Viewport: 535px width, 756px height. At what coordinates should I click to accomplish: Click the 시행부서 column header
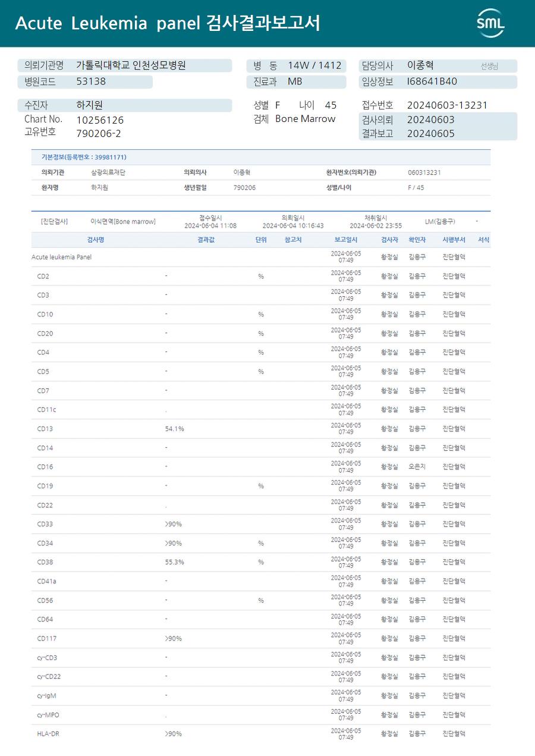click(x=454, y=240)
